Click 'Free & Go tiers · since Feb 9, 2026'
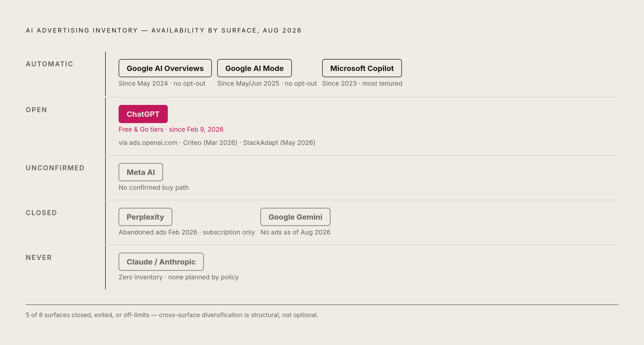 pyautogui.click(x=171, y=129)
